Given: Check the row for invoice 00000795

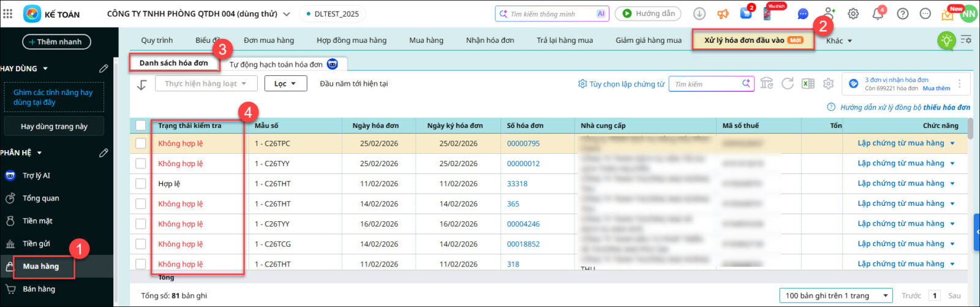Looking at the screenshot, I should (x=141, y=143).
